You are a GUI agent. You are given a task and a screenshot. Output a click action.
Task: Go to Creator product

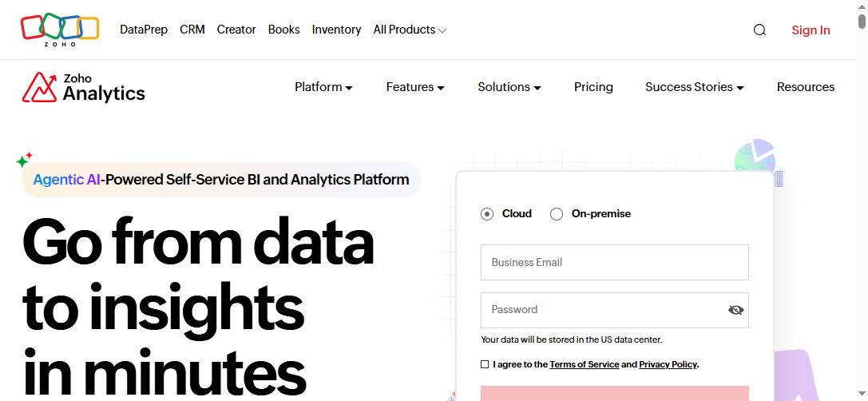tap(236, 30)
